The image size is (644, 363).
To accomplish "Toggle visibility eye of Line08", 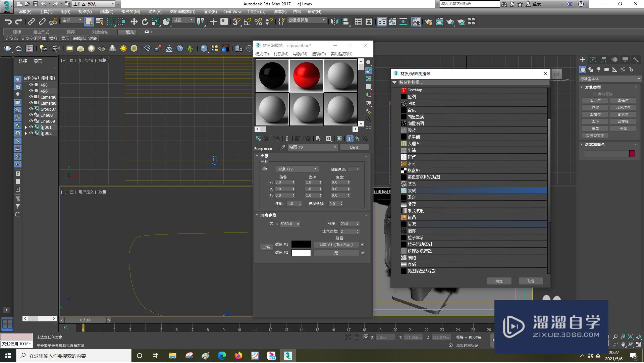I will click(31, 115).
